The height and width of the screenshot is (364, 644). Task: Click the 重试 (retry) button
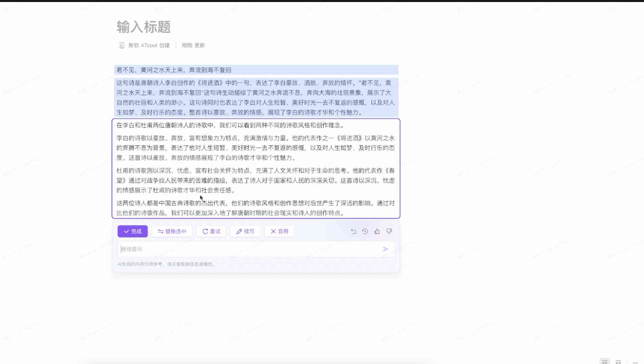211,231
